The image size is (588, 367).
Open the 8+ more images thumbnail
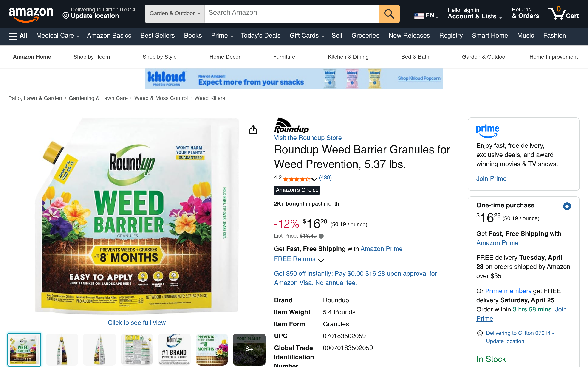249,349
